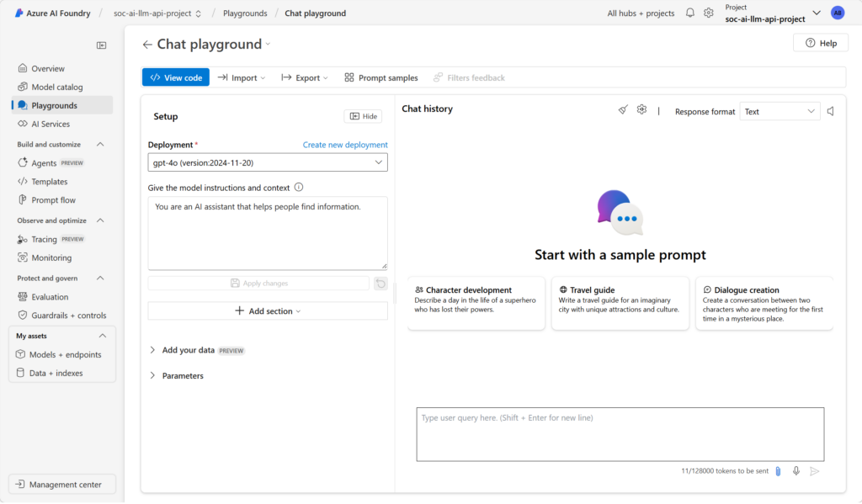Open the notifications bell icon
862x504 pixels.
point(690,13)
